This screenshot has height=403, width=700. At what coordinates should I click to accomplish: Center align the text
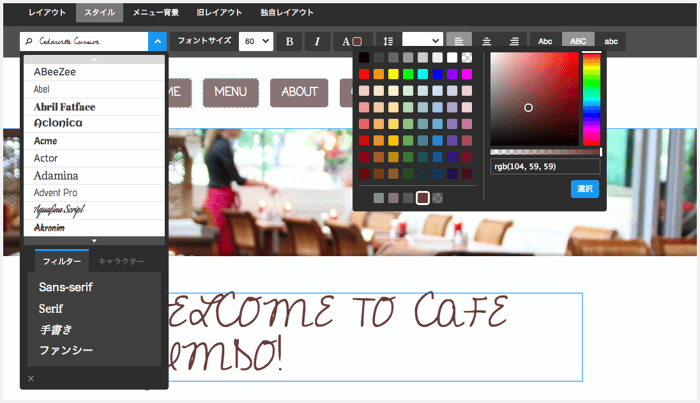(x=487, y=42)
